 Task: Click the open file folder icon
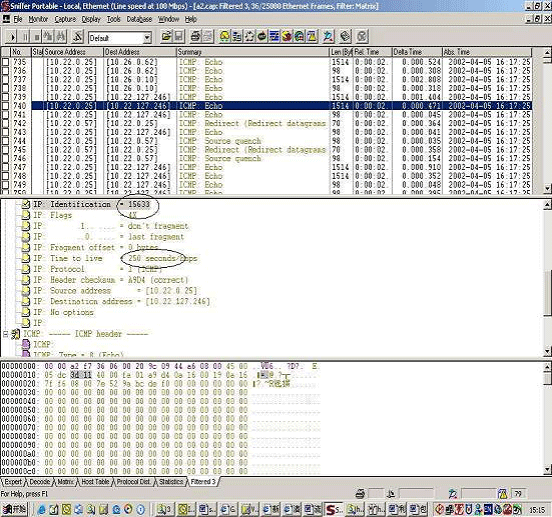pyautogui.click(x=166, y=37)
